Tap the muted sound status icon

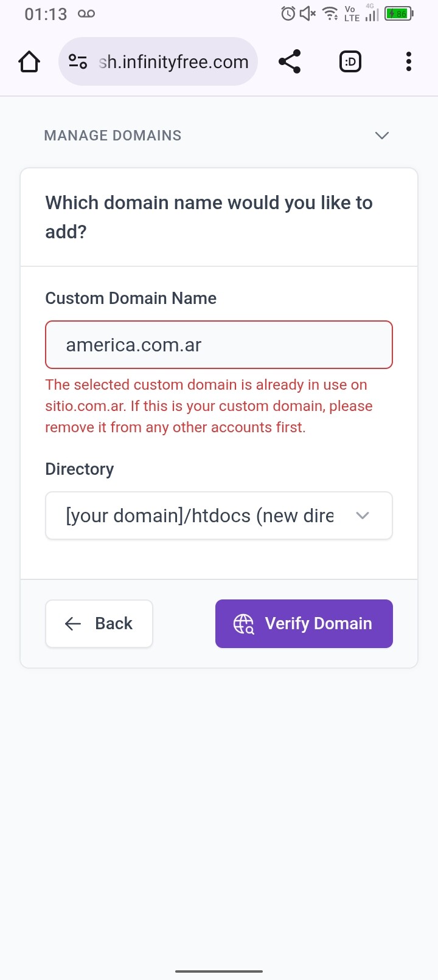click(x=308, y=13)
